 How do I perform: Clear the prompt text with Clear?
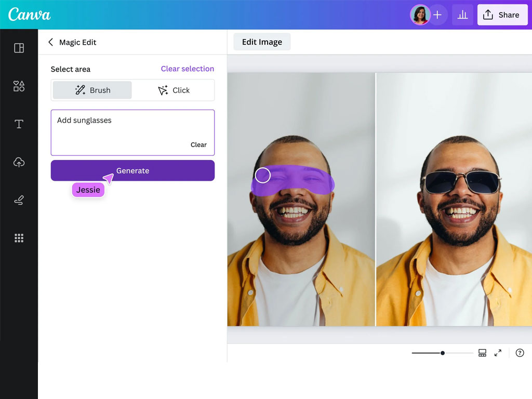[x=198, y=145]
